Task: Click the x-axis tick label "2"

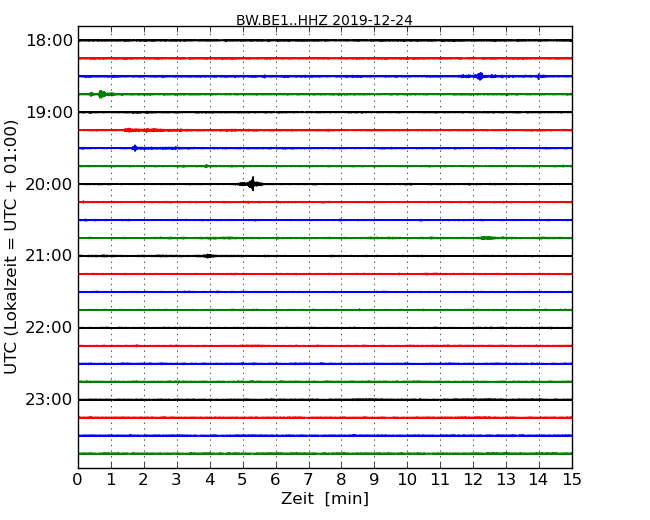Action: [144, 479]
